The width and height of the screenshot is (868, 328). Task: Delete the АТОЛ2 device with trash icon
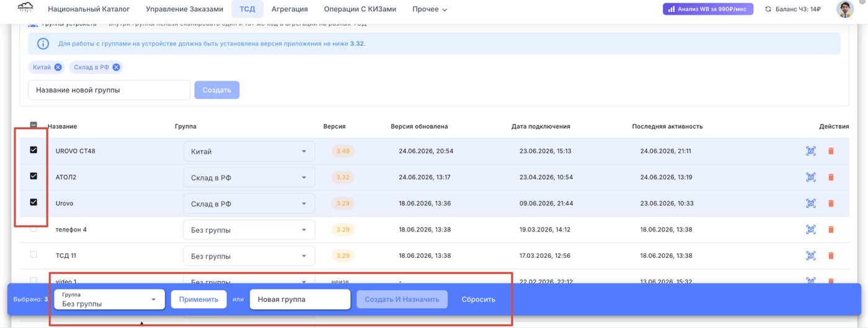pyautogui.click(x=831, y=177)
